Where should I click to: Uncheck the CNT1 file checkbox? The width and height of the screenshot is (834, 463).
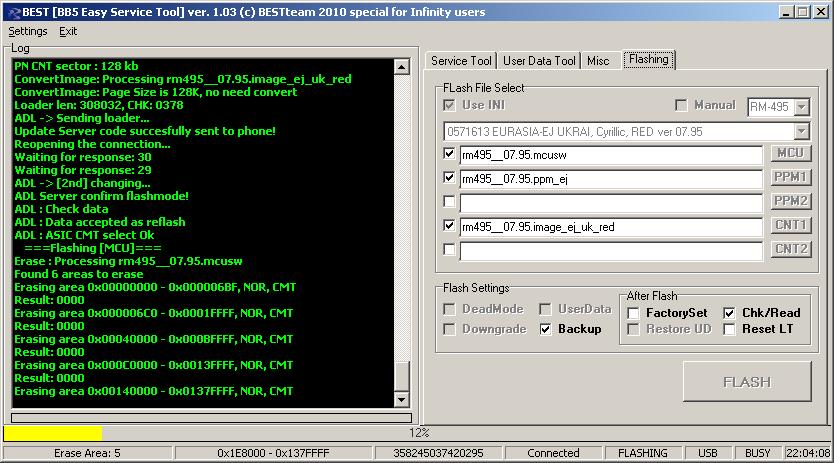(449, 226)
